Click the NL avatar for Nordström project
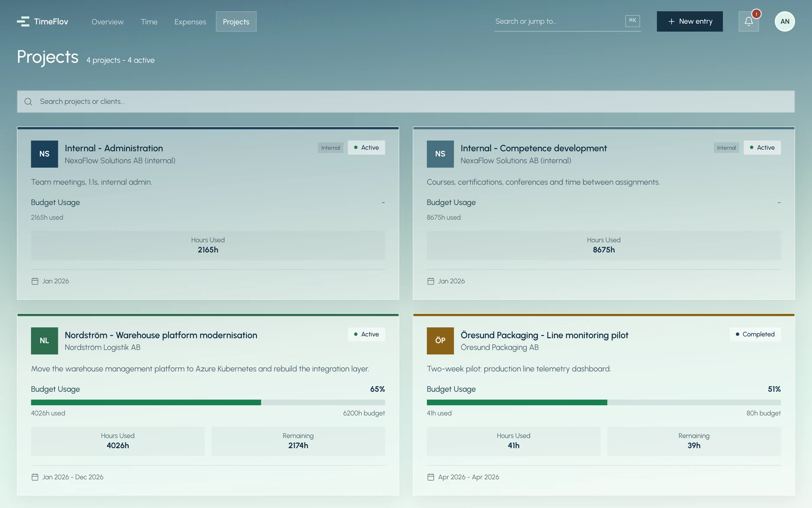Viewport: 812px width, 508px height. tap(44, 341)
